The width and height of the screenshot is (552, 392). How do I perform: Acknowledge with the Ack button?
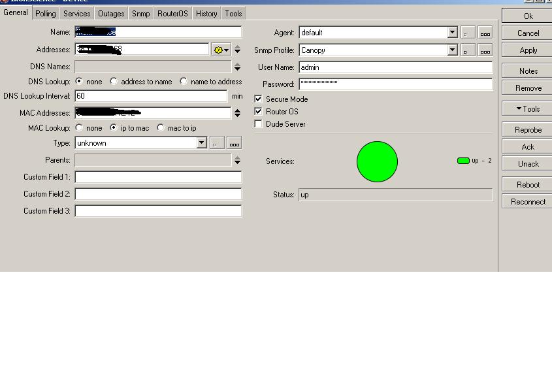[528, 147]
